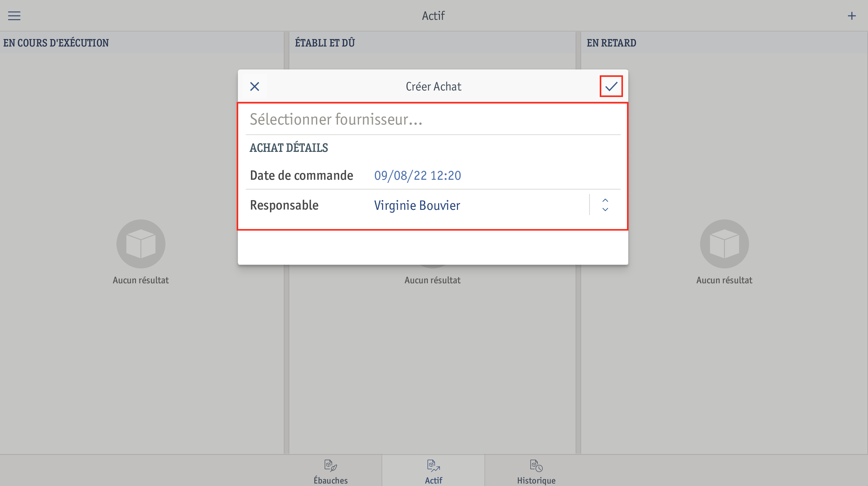Switch to the Ébauches tab label
This screenshot has width=868, height=486.
(x=331, y=480)
